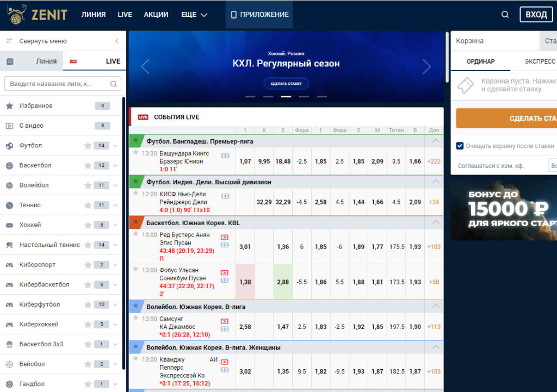Switch to sidebar Линия tab

(x=32, y=61)
